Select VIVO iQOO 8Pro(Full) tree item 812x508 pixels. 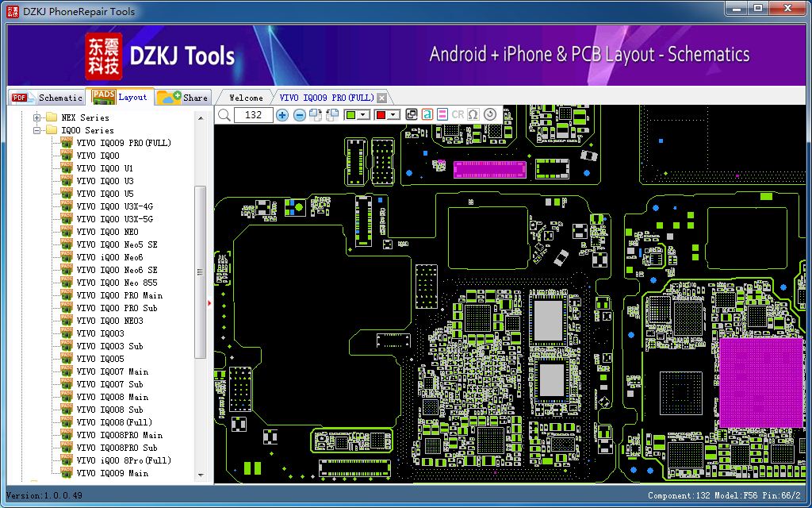click(123, 460)
